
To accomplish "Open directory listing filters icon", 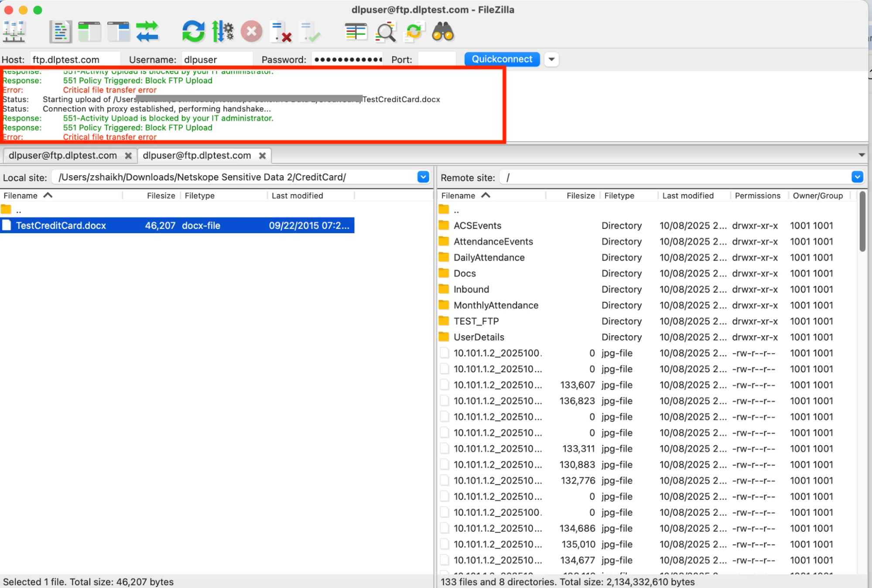I will pos(356,32).
